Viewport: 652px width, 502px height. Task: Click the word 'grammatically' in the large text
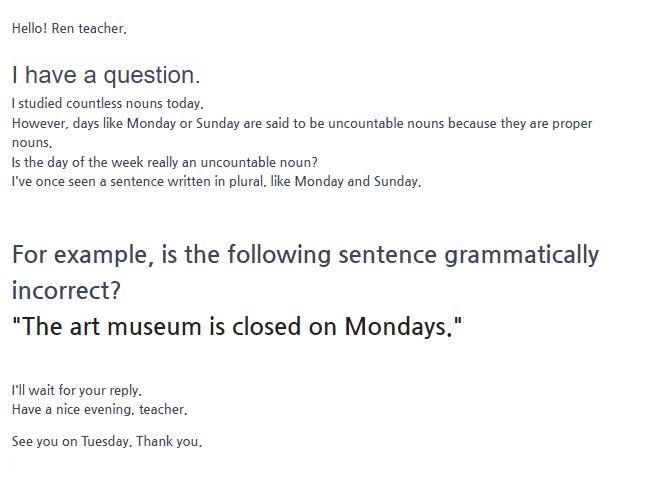(522, 255)
